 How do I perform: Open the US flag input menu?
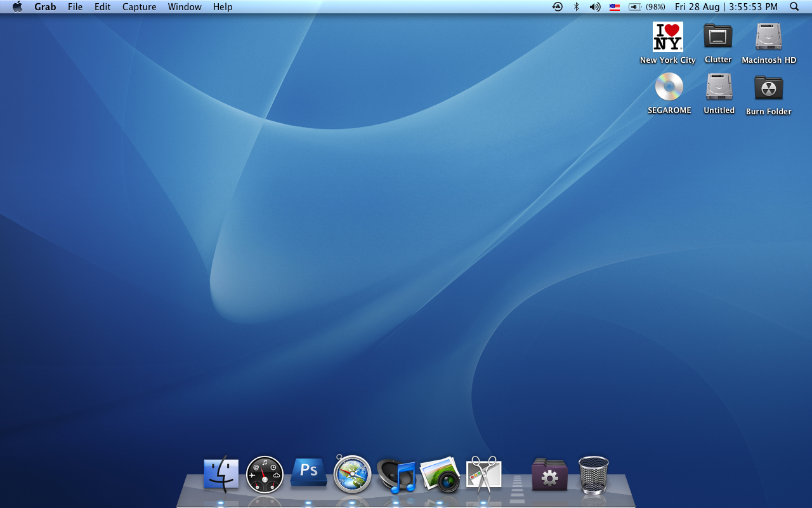tap(614, 7)
